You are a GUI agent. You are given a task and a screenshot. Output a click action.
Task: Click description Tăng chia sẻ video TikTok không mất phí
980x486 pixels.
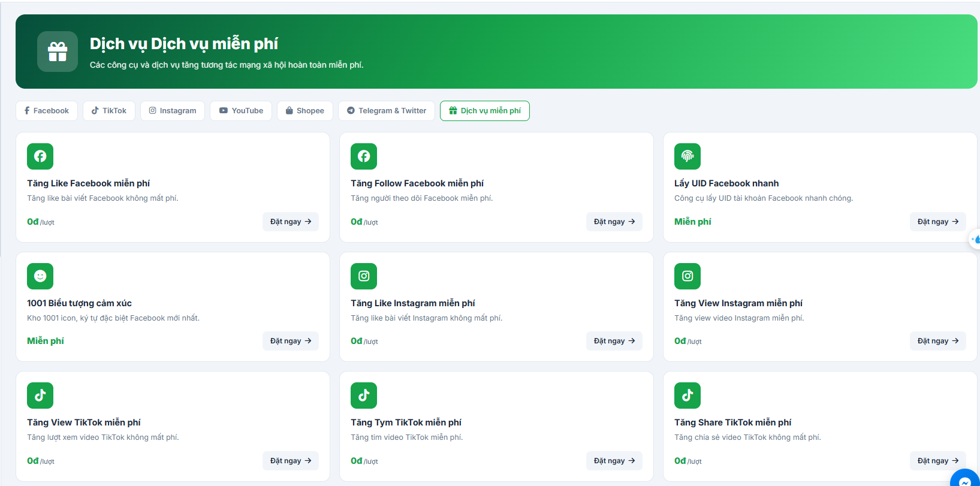point(747,437)
